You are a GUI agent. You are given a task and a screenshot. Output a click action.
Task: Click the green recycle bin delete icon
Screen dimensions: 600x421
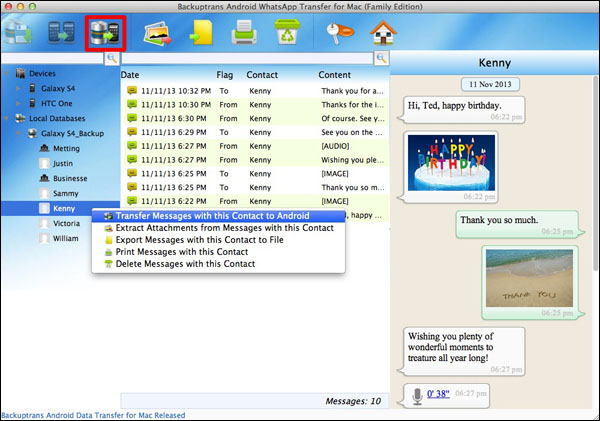click(x=287, y=32)
